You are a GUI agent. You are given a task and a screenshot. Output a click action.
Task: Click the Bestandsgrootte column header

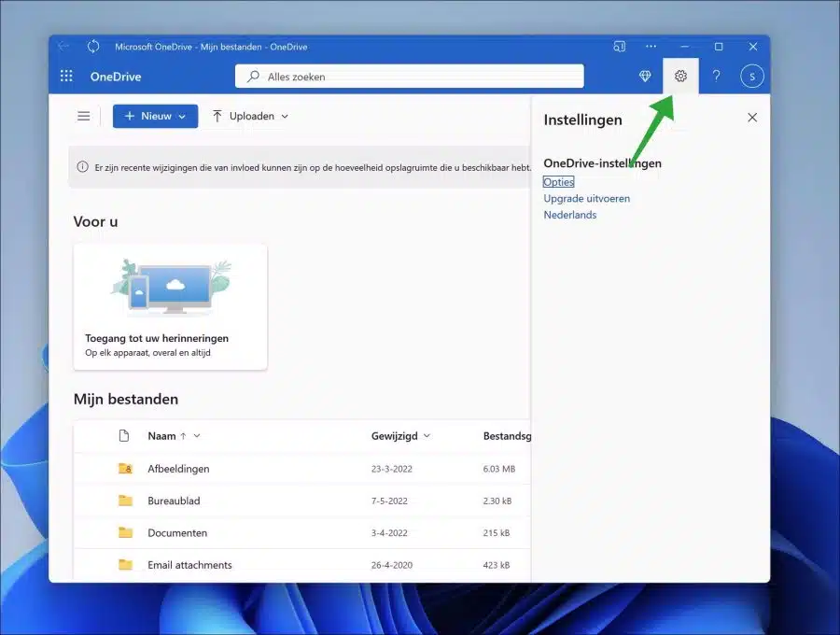(507, 436)
